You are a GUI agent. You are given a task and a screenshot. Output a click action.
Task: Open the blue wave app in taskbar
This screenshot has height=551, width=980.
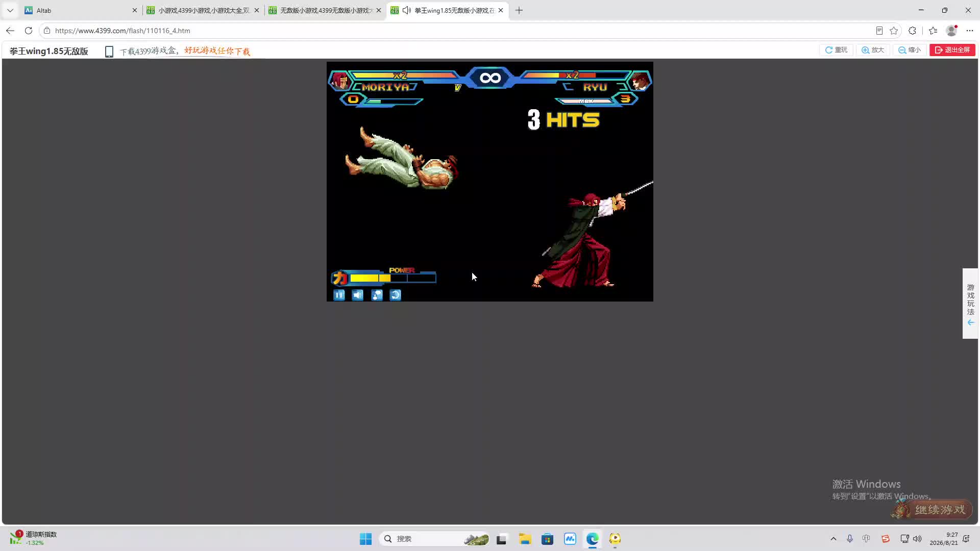(570, 539)
